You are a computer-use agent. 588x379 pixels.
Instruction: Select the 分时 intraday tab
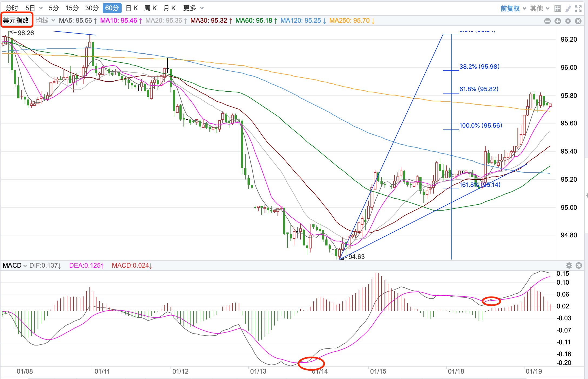pyautogui.click(x=12, y=8)
